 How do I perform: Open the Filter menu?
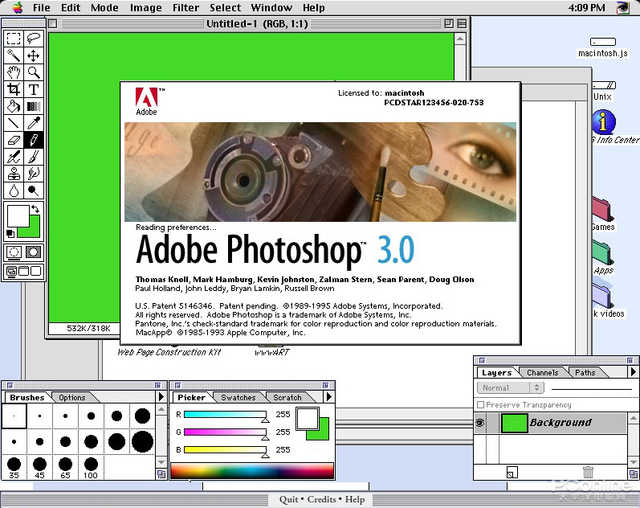point(186,8)
